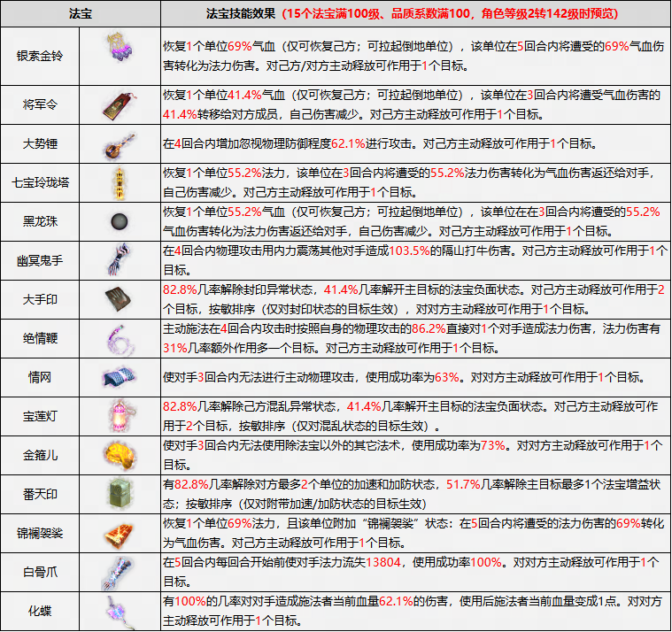Select the 七宝玲珑塔 name cell

tap(40, 183)
